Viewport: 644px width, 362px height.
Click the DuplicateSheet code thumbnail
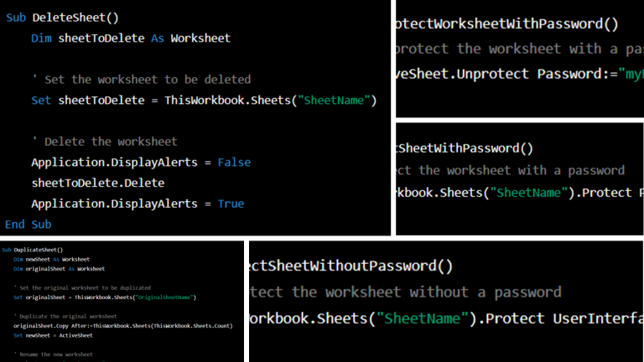(x=122, y=302)
